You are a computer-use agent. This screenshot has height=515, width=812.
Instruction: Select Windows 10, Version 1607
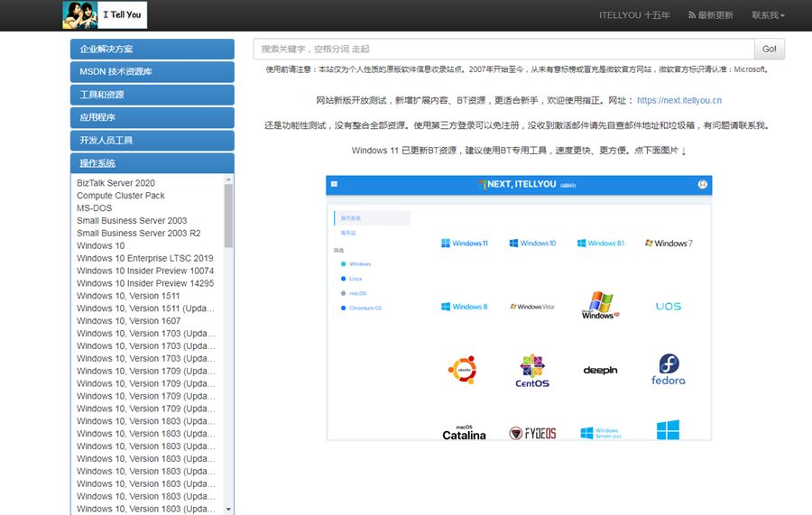click(128, 321)
